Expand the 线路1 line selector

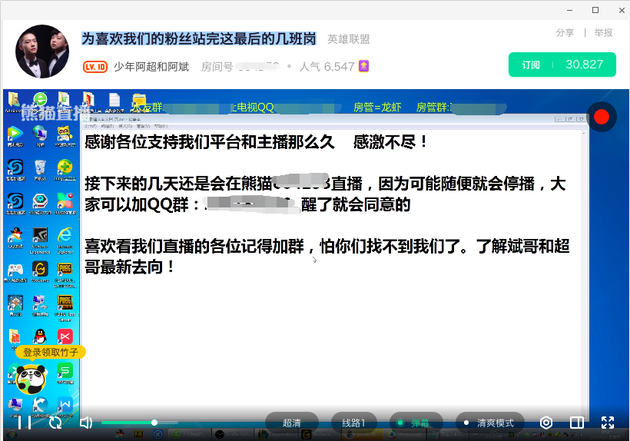point(354,423)
